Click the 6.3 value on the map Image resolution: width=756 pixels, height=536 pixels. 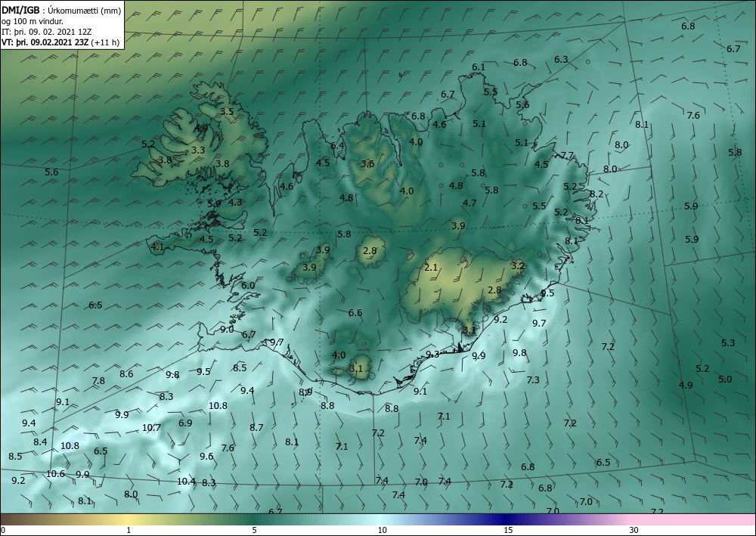click(561, 60)
